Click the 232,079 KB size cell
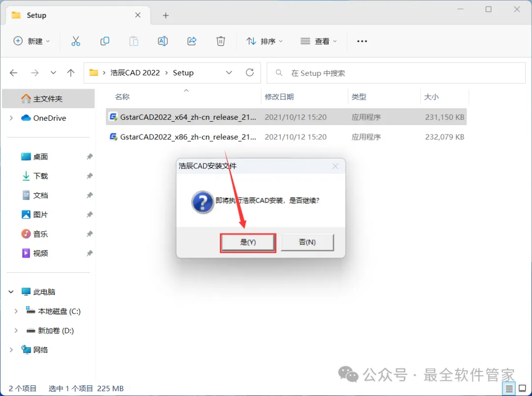 pyautogui.click(x=444, y=137)
